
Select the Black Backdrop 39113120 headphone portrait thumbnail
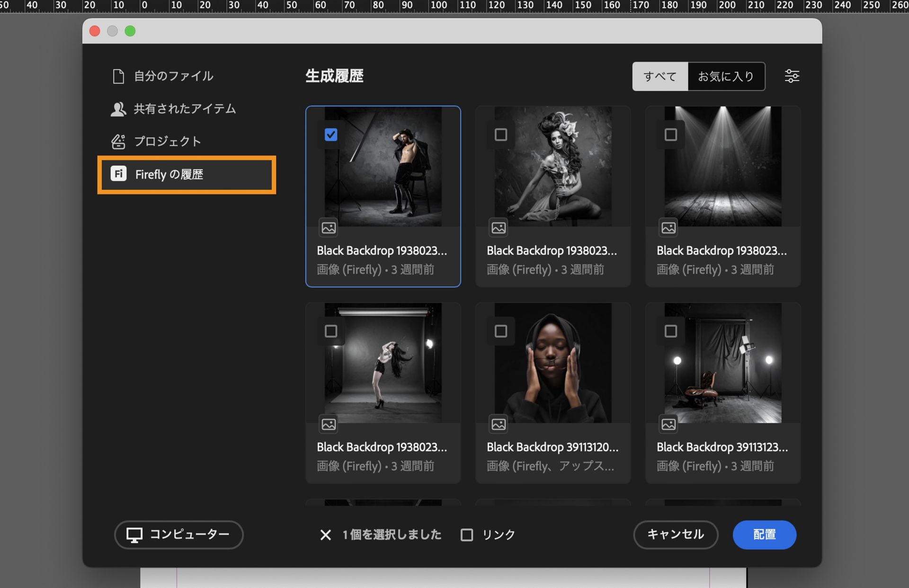pyautogui.click(x=553, y=363)
